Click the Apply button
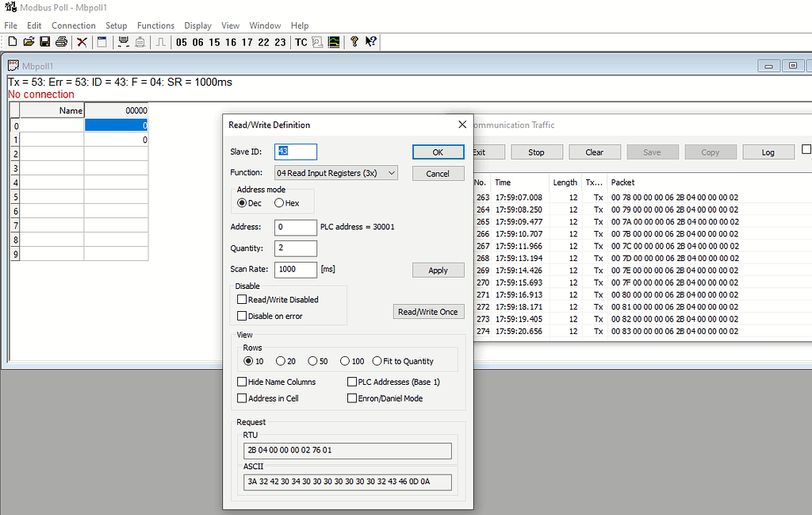The width and height of the screenshot is (812, 515). click(438, 271)
